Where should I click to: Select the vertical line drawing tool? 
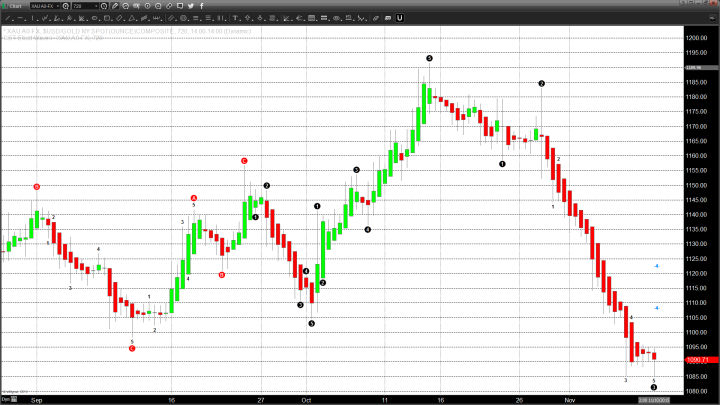tap(32, 18)
